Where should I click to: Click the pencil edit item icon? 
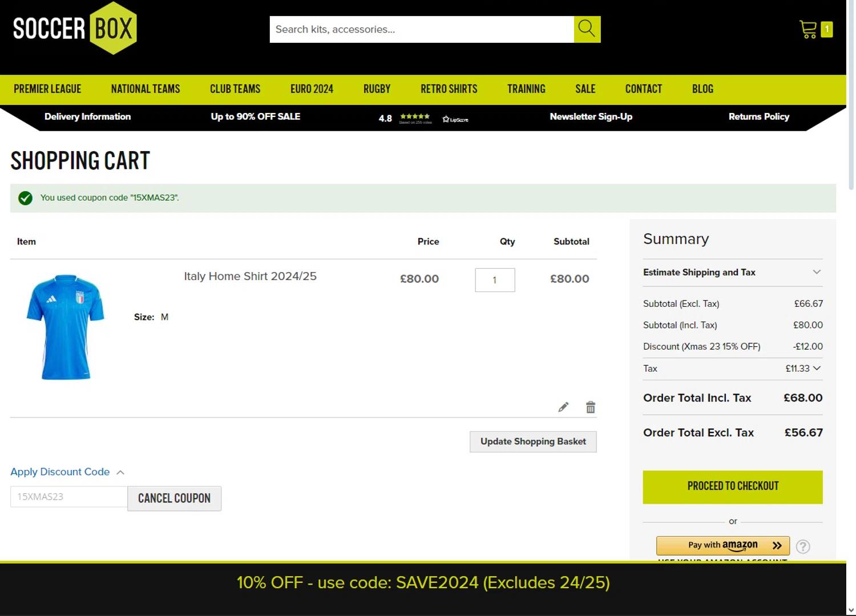point(563,407)
